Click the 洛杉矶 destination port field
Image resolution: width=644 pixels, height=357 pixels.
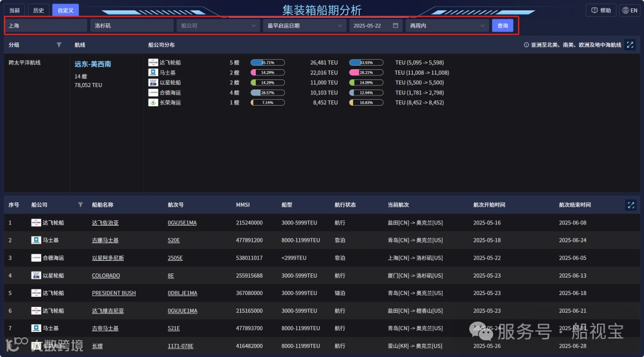[x=132, y=26]
